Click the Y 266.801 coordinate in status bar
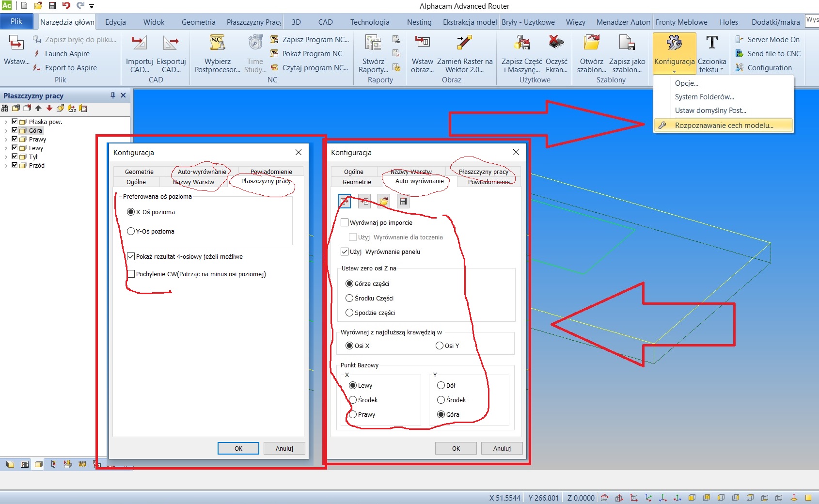 click(x=543, y=498)
